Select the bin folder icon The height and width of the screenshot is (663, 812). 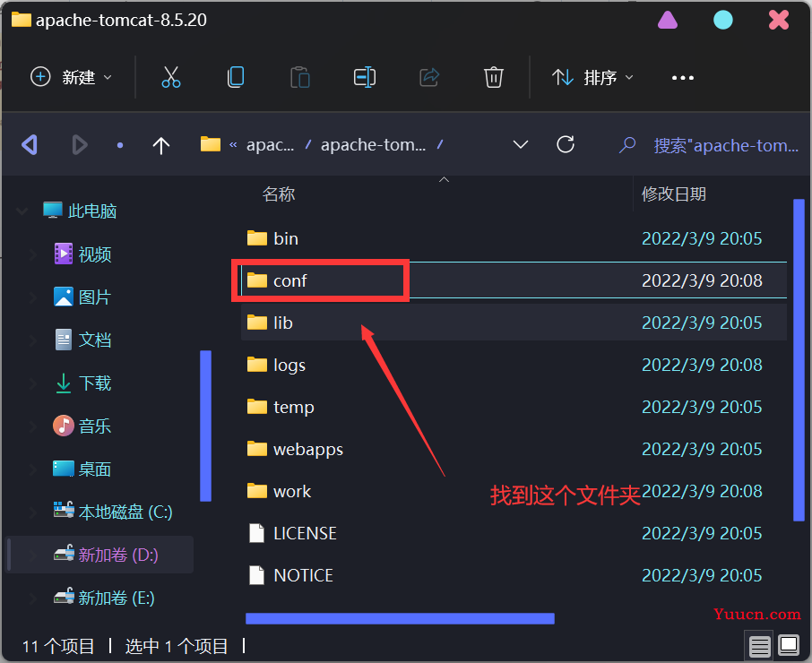pos(257,238)
